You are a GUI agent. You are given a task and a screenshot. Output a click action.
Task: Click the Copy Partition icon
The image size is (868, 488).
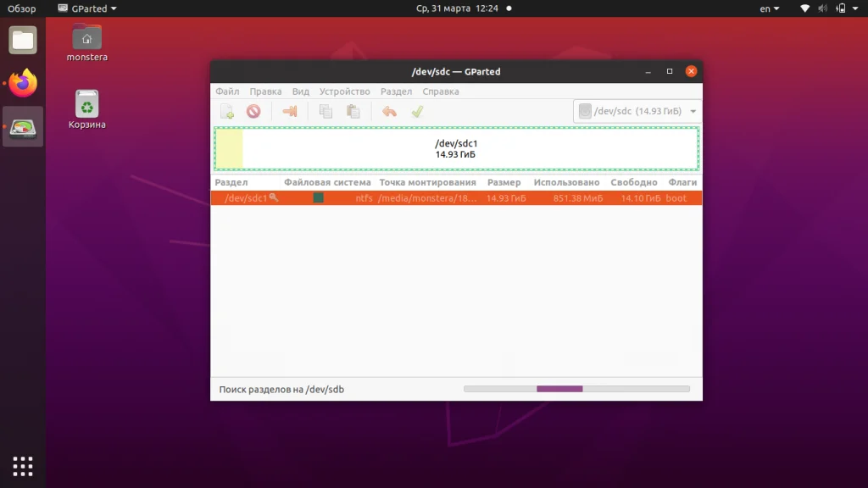[325, 111]
